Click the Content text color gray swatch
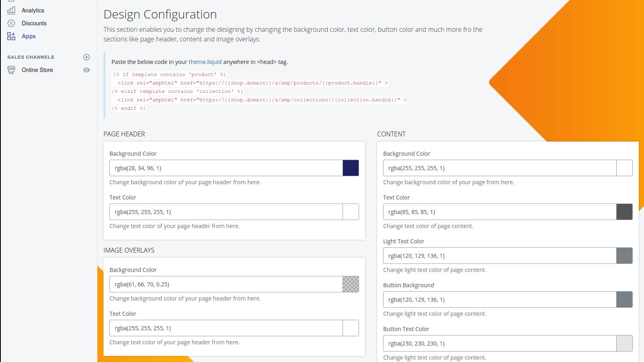The height and width of the screenshot is (362, 644). 625,212
